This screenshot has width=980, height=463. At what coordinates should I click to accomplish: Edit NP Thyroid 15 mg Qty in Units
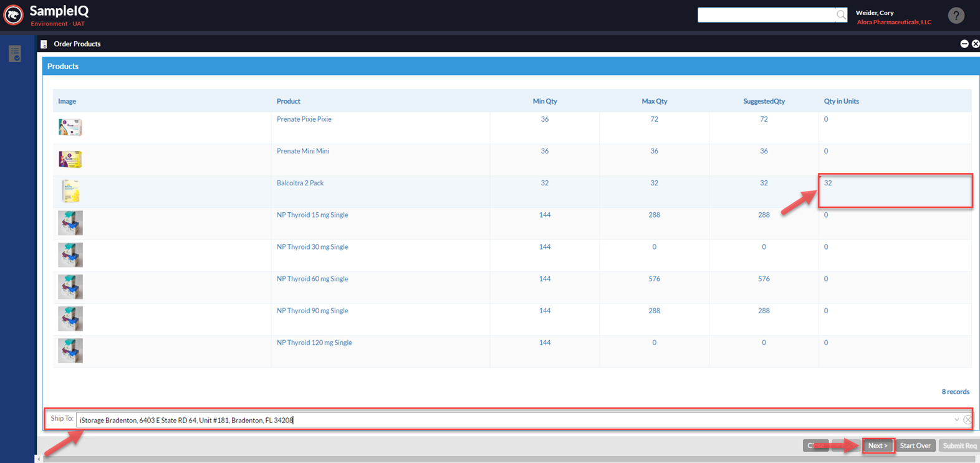(x=895, y=223)
